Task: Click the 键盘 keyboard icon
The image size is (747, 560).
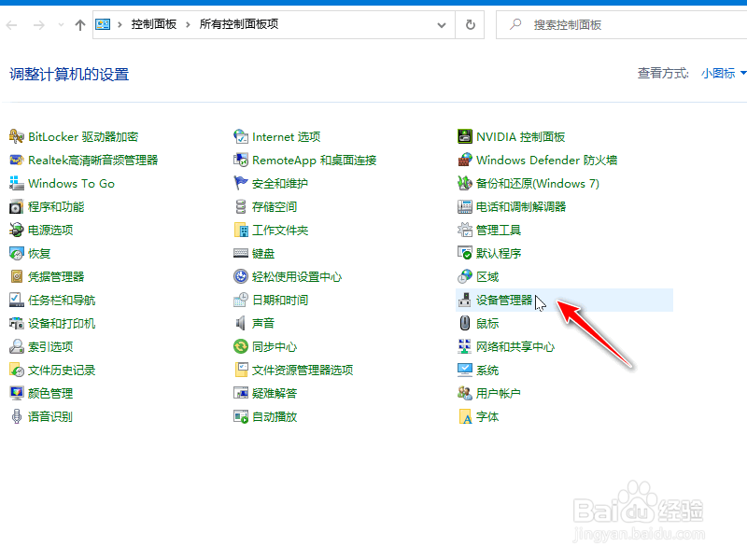Action: click(241, 253)
